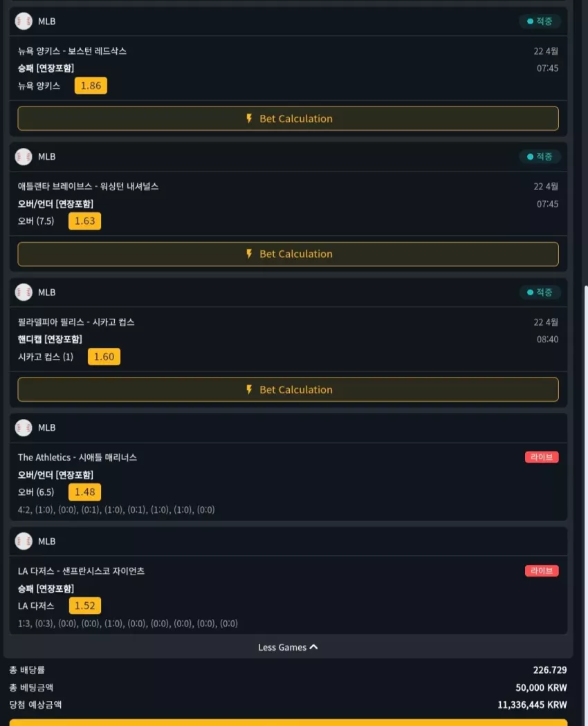588x726 pixels.
Task: Click the lightning icon in third Bet Calculation
Action: pyautogui.click(x=249, y=389)
